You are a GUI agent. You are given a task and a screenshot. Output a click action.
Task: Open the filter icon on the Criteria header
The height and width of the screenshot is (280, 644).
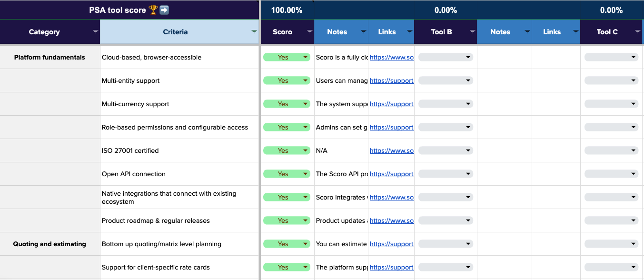pos(254,31)
